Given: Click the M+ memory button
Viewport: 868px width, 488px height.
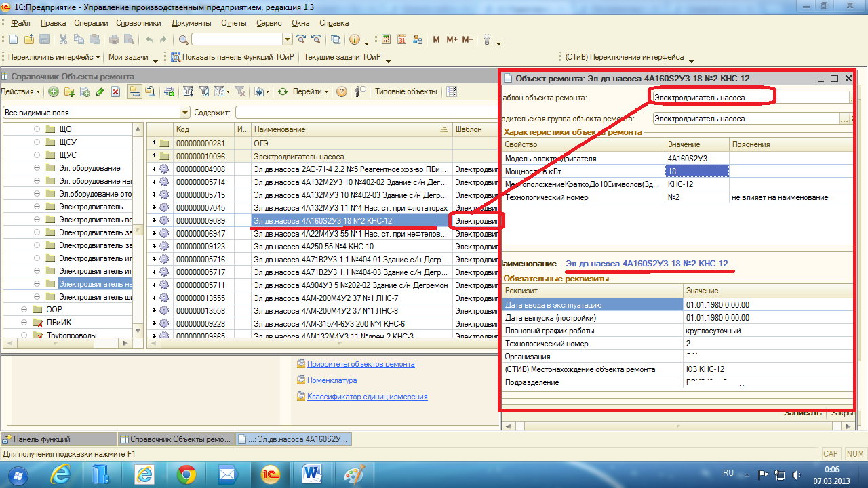Looking at the screenshot, I should [452, 39].
